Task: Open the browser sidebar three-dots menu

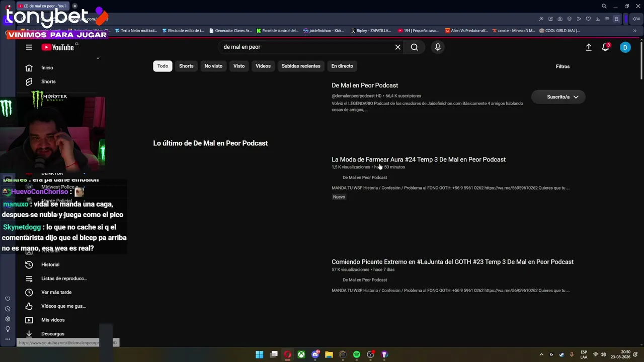Action: coord(8,339)
